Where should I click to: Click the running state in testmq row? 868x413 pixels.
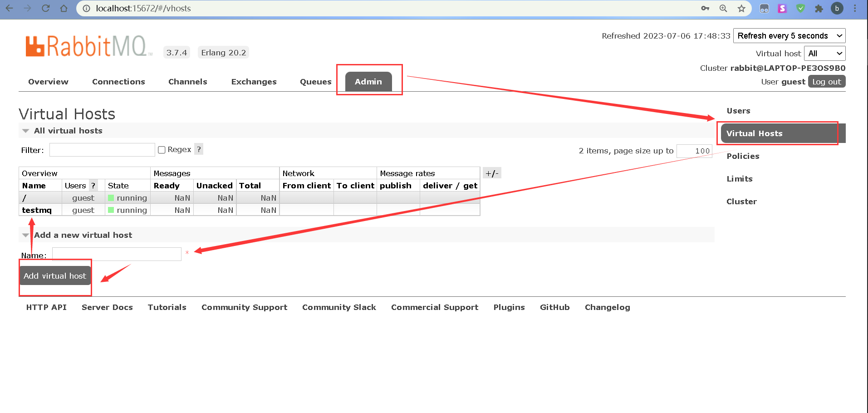128,210
